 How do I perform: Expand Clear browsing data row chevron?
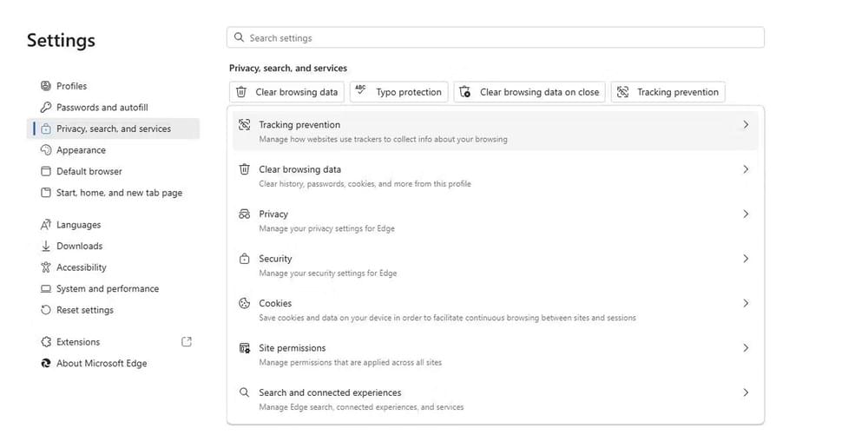[746, 169]
